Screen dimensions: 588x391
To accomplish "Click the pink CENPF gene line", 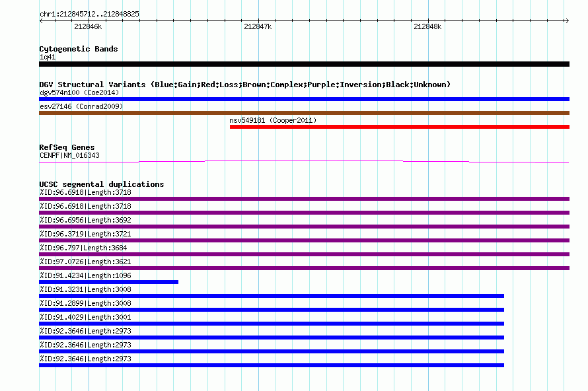I will [x=304, y=162].
